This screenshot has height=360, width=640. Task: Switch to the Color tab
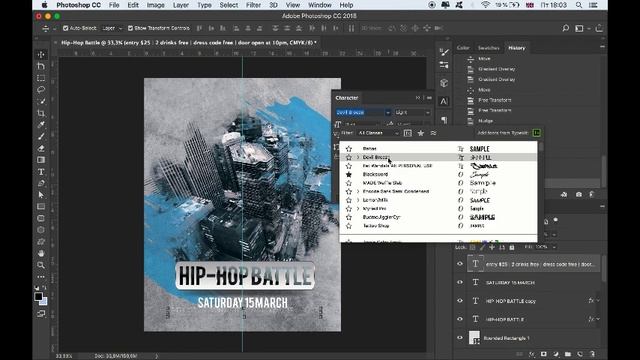click(x=463, y=48)
